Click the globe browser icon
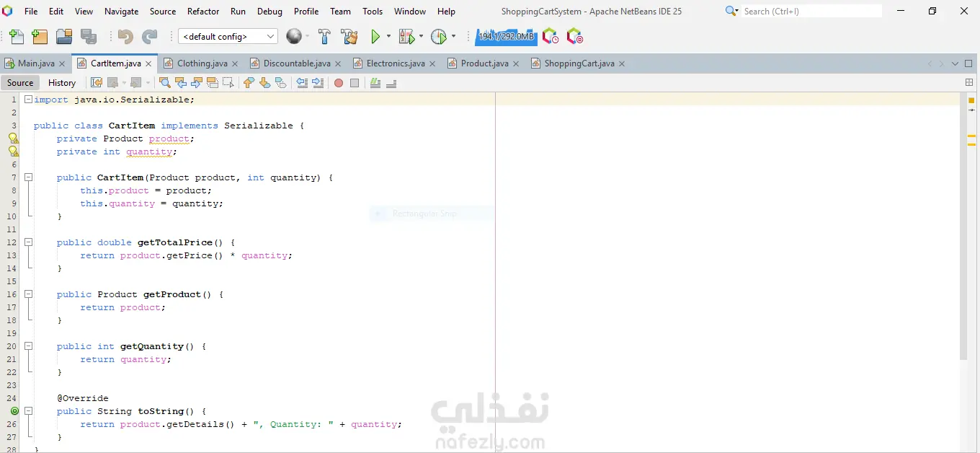The image size is (980, 453). [x=293, y=36]
